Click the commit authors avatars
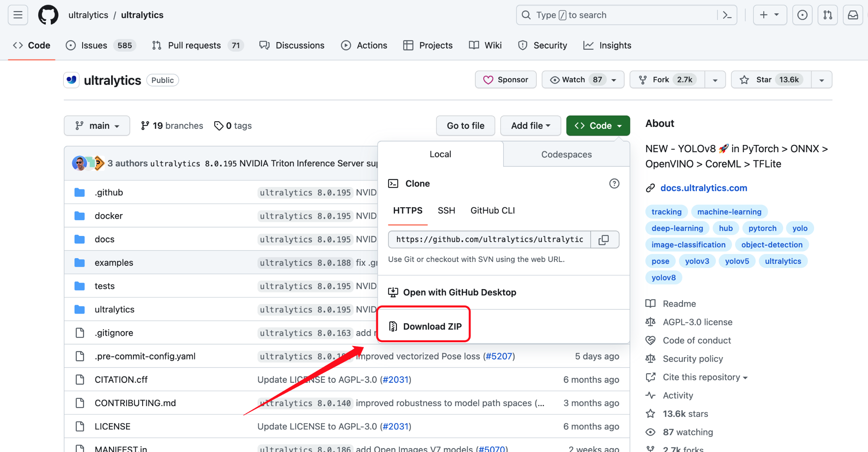This screenshot has height=452, width=868. tap(88, 163)
